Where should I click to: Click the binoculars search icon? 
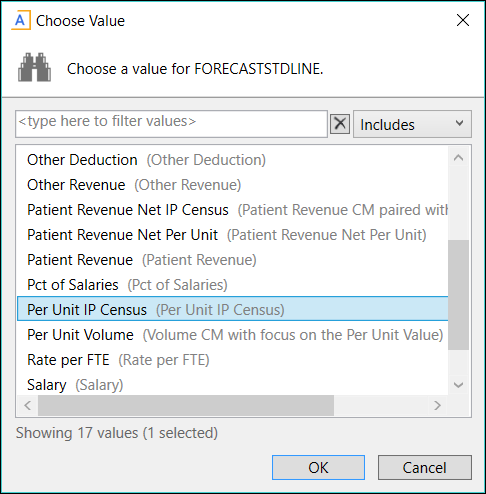pyautogui.click(x=34, y=67)
